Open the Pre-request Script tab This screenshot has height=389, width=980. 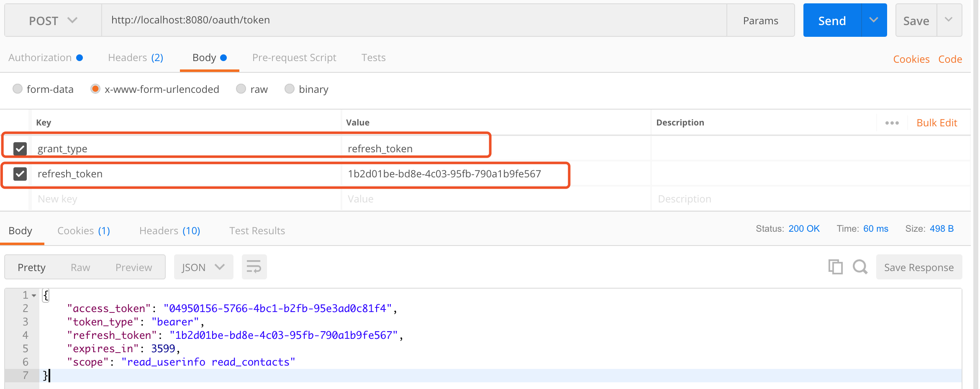[294, 58]
